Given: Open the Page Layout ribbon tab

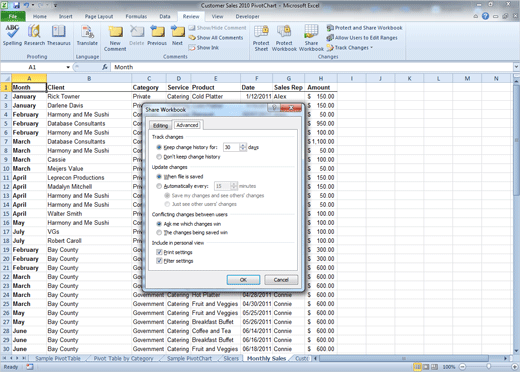Looking at the screenshot, I should point(99,16).
